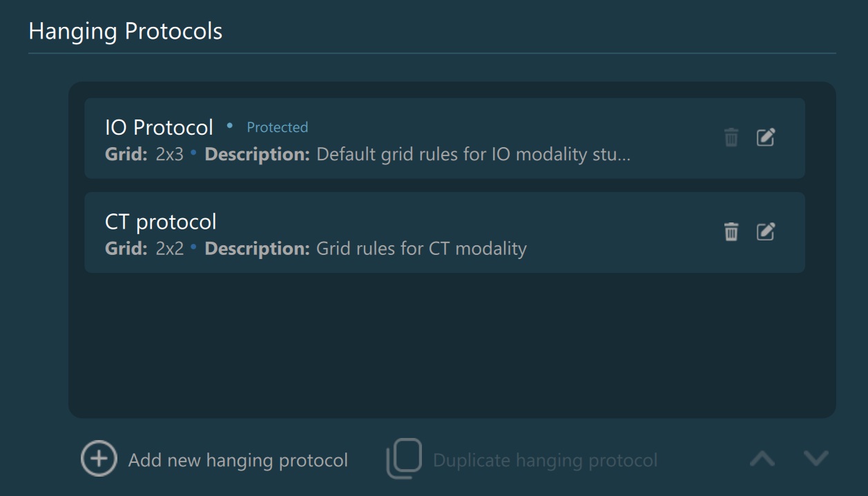Image resolution: width=868 pixels, height=496 pixels.
Task: Click the 2x3 grid value
Action: click(170, 155)
